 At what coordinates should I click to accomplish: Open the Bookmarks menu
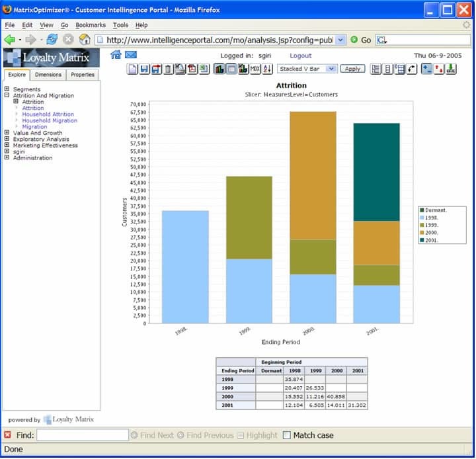tap(91, 25)
